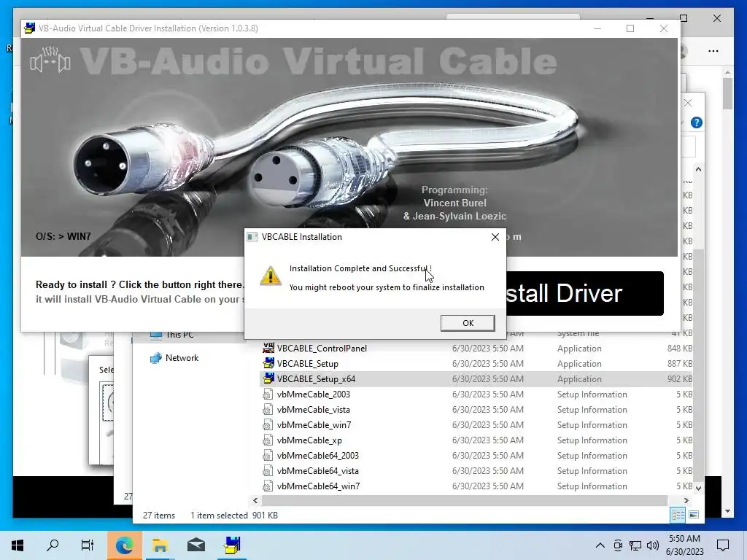The height and width of the screenshot is (560, 747).
Task: Select the vbMmeCable_win7 file icon
Action: tap(268, 425)
